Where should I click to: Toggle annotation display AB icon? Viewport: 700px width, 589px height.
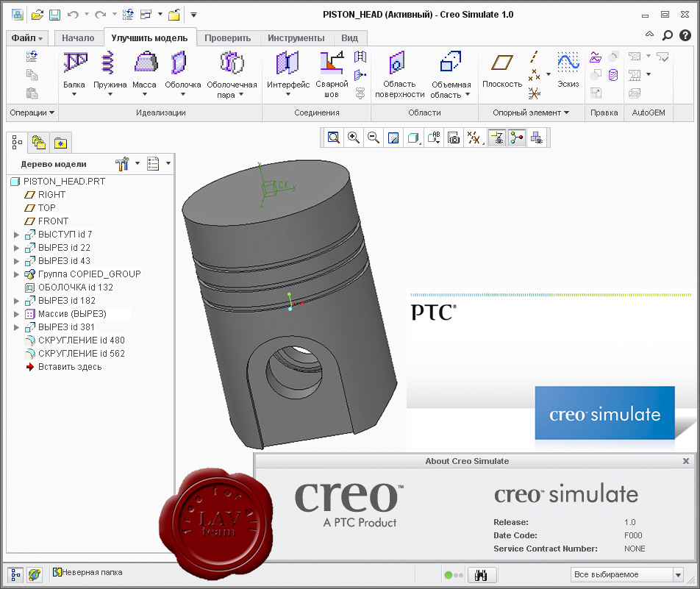(x=434, y=138)
